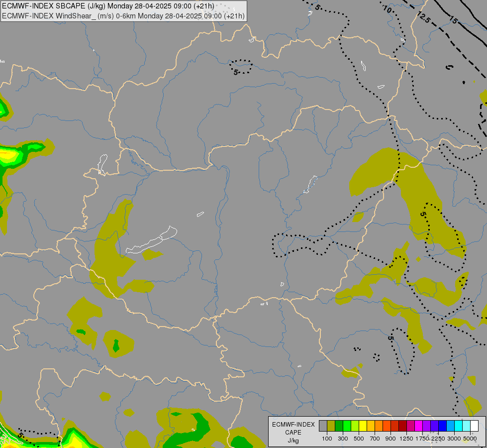
Task: Click the "CAPE" word in the legend
Action: (293, 433)
